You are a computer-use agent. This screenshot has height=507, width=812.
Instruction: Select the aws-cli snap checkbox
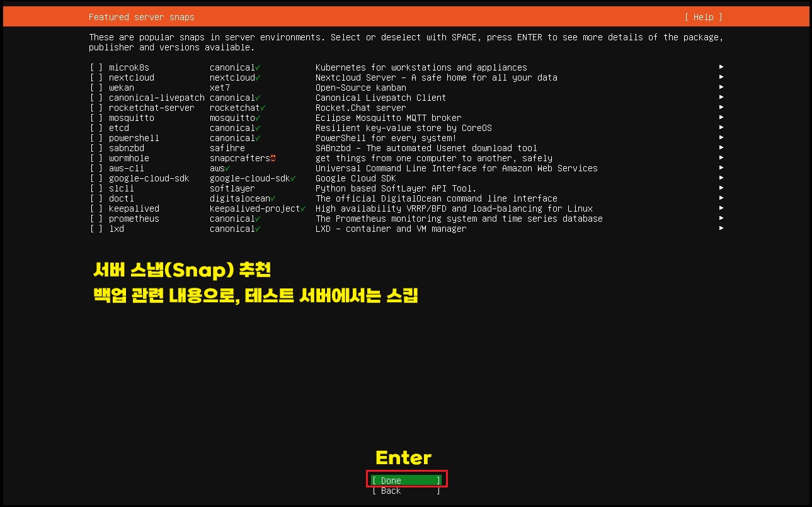[96, 168]
